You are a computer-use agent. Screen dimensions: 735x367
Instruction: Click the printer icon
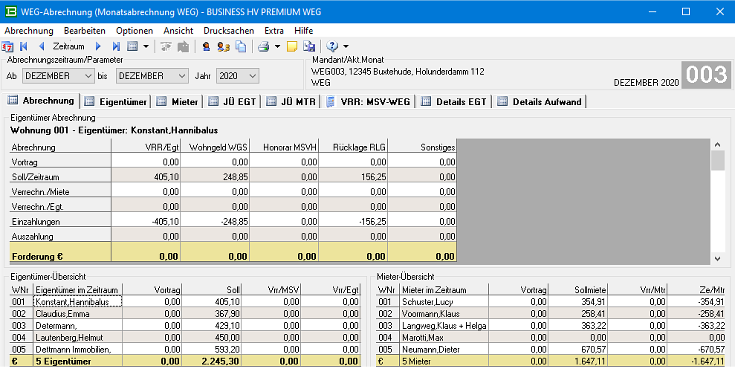click(x=264, y=46)
